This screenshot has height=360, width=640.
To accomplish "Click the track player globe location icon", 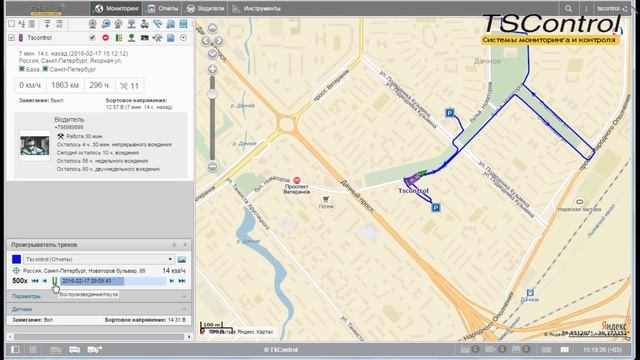I will 16,271.
